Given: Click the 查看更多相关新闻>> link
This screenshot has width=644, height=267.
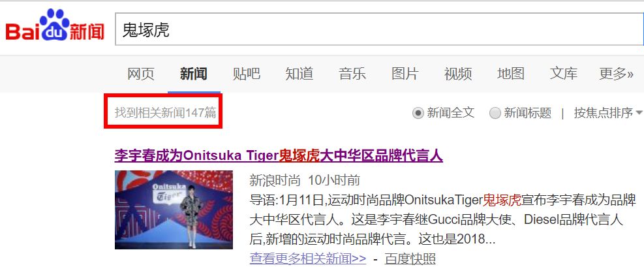Looking at the screenshot, I should coord(307,259).
